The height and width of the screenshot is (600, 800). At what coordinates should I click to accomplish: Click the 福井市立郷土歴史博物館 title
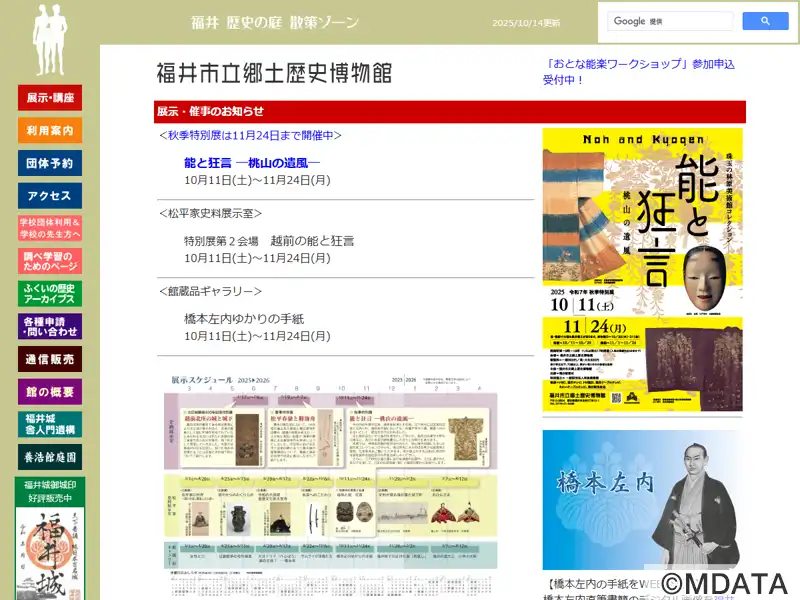[274, 73]
